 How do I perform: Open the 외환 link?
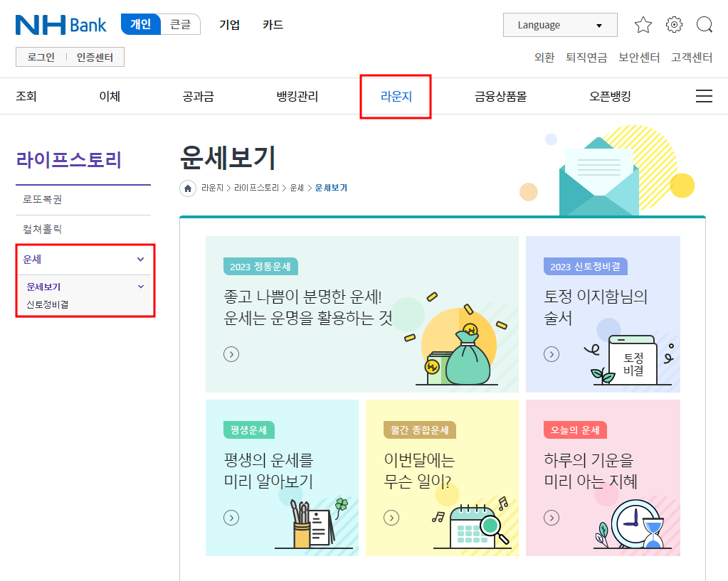pyautogui.click(x=544, y=57)
